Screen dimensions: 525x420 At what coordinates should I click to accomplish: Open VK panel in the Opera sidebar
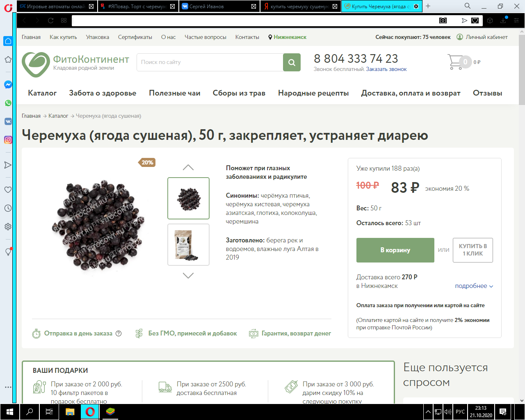click(8, 121)
